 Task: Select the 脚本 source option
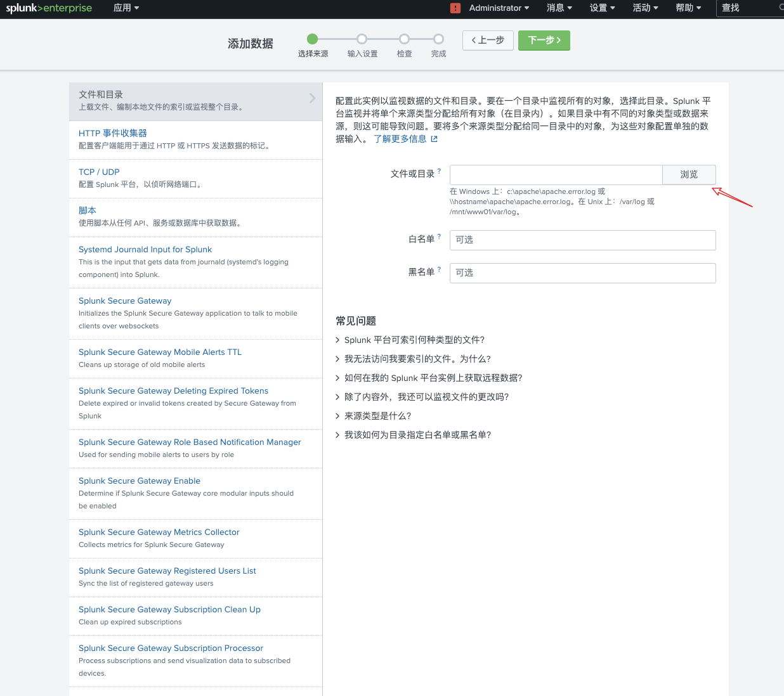pyautogui.click(x=195, y=217)
